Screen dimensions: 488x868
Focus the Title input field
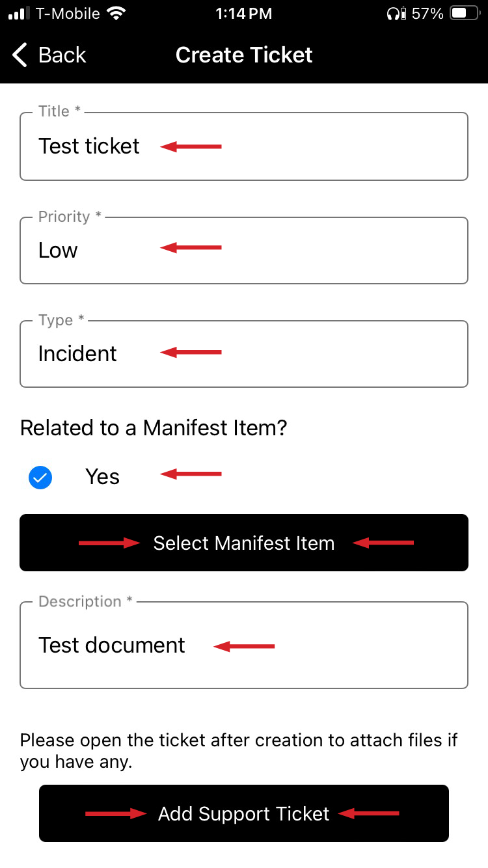(x=244, y=146)
